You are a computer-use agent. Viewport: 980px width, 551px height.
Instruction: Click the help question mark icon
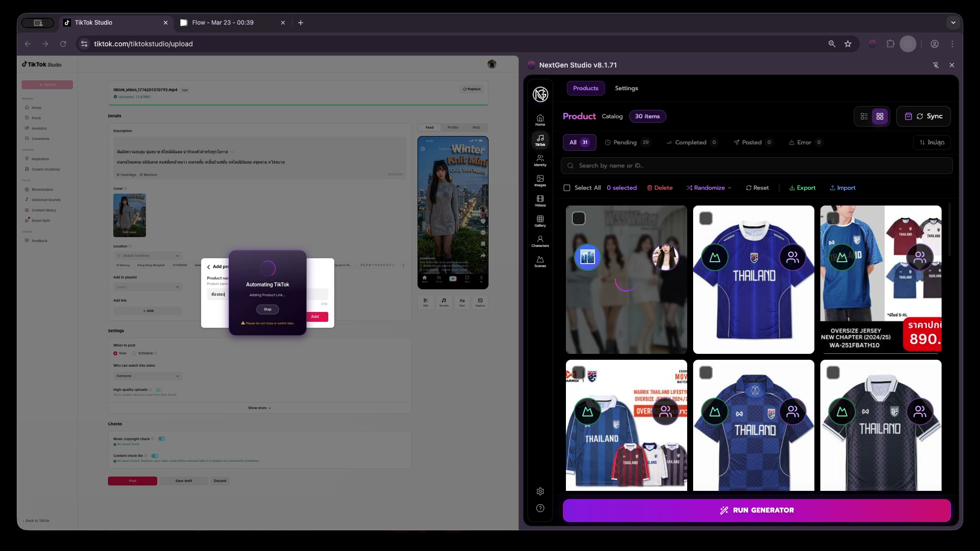click(x=540, y=508)
